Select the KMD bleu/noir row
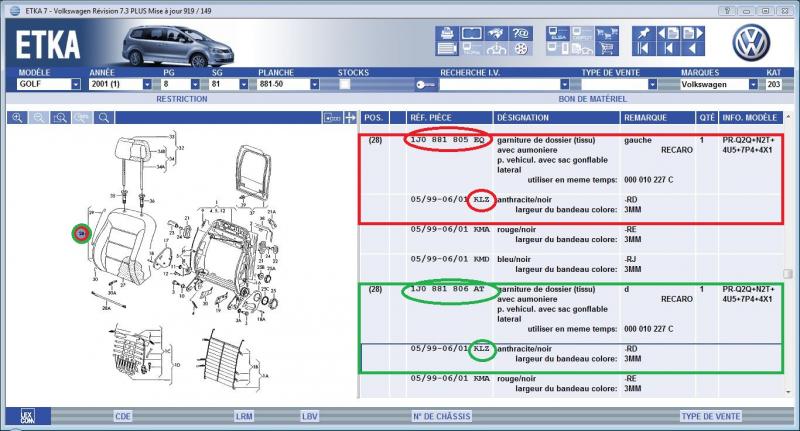800x431 pixels. pyautogui.click(x=571, y=264)
